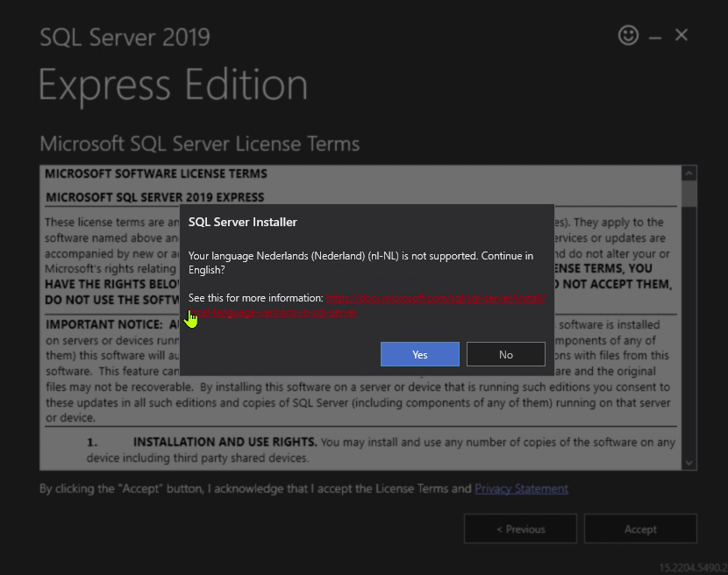Click the Accept button
The height and width of the screenshot is (575, 728).
(x=640, y=529)
